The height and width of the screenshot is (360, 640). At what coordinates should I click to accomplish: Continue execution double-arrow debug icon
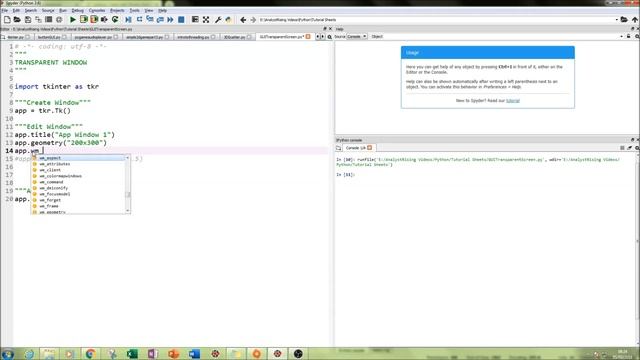tap(170, 20)
